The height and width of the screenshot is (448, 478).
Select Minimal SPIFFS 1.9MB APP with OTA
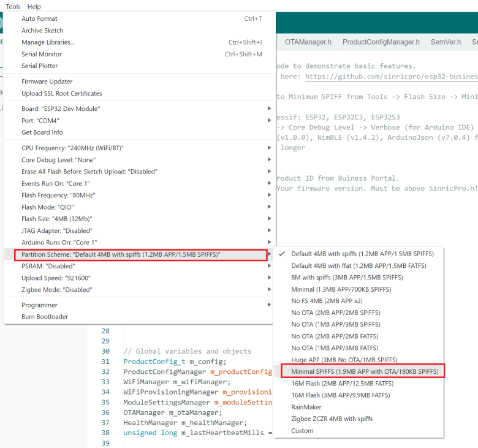coord(358,371)
